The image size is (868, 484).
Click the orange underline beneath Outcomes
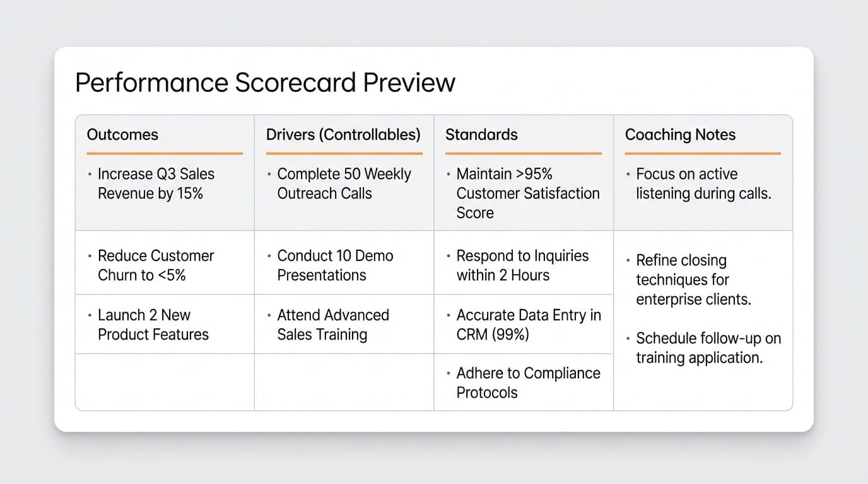(x=165, y=153)
